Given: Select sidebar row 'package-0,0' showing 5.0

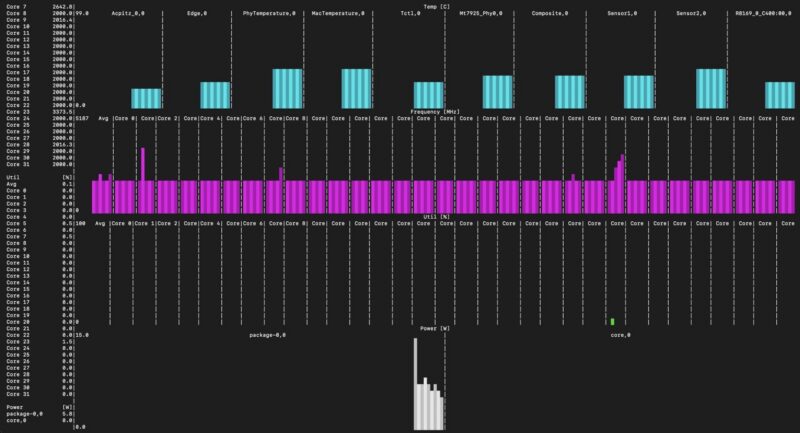Looking at the screenshot, I should tap(40, 414).
